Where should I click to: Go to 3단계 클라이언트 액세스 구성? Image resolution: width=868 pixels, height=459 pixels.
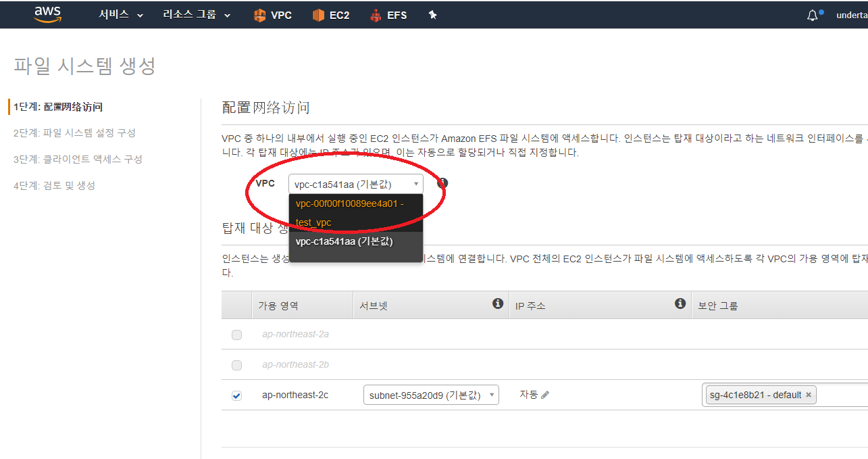pos(78,160)
